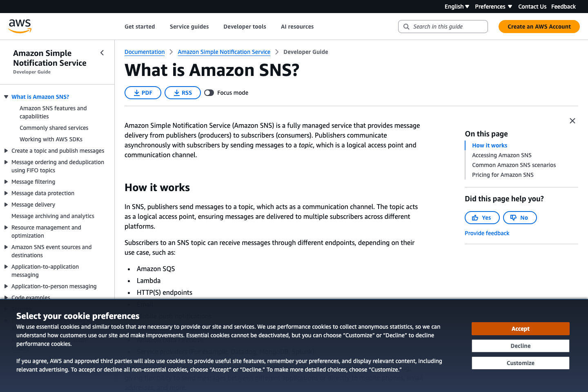
Task: Click the Search in this guide field
Action: (443, 26)
